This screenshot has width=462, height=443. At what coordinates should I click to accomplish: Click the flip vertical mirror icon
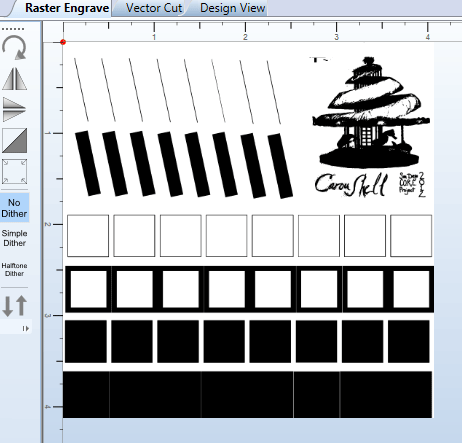pos(14,109)
